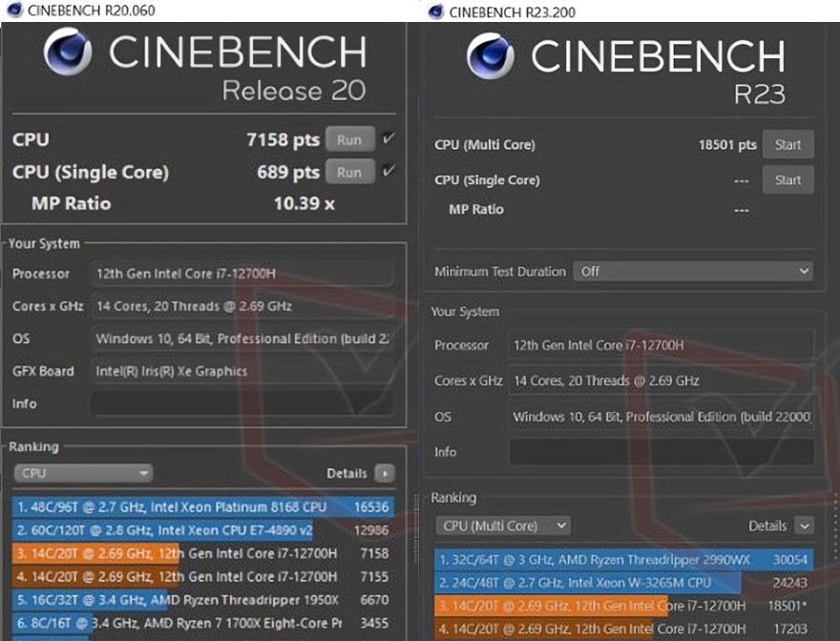Open the CPU ranking dropdown in R20

(83, 473)
